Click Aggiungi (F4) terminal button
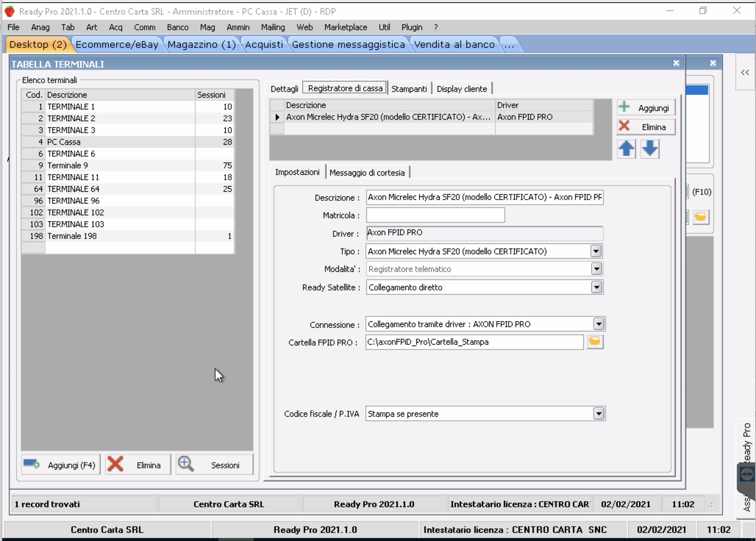756x541 pixels. (61, 465)
